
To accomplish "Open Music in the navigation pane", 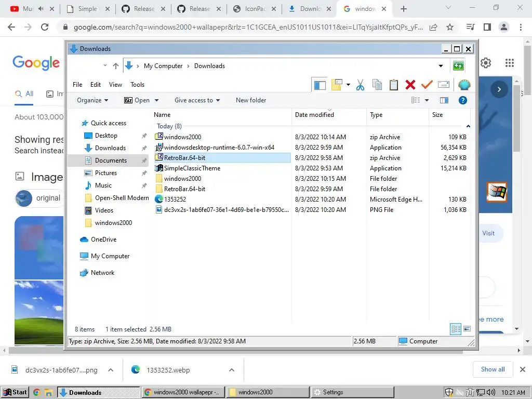I will (103, 185).
